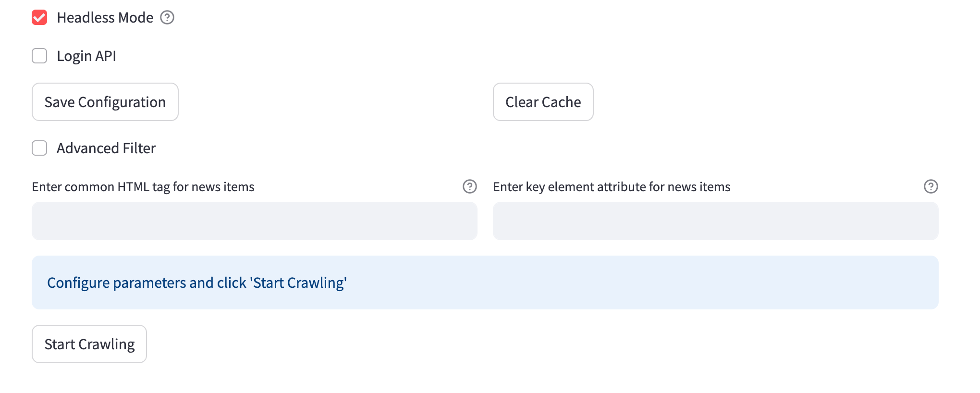Hit the Start Crawling button
The height and width of the screenshot is (393, 980).
click(89, 344)
